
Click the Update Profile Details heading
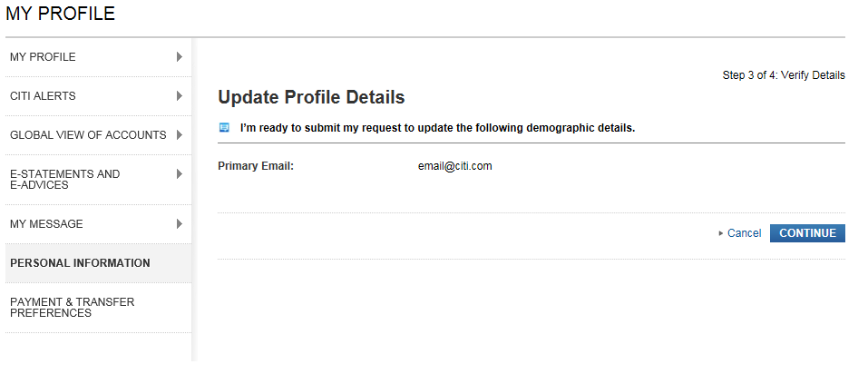311,97
